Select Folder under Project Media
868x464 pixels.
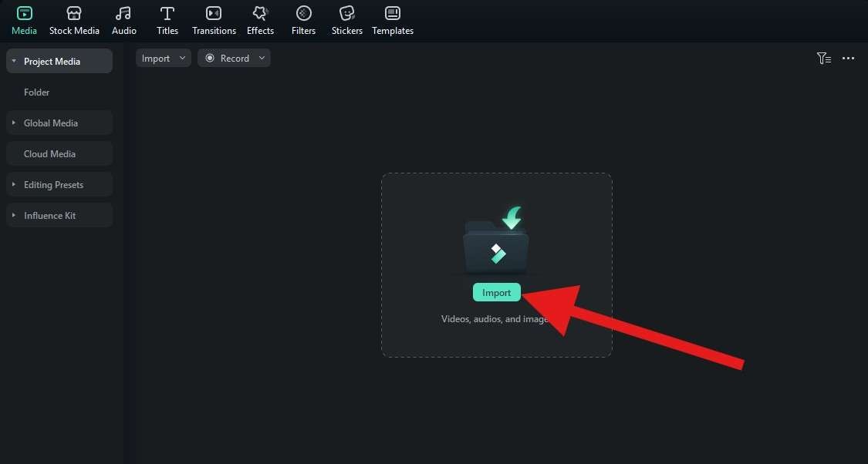tap(36, 92)
